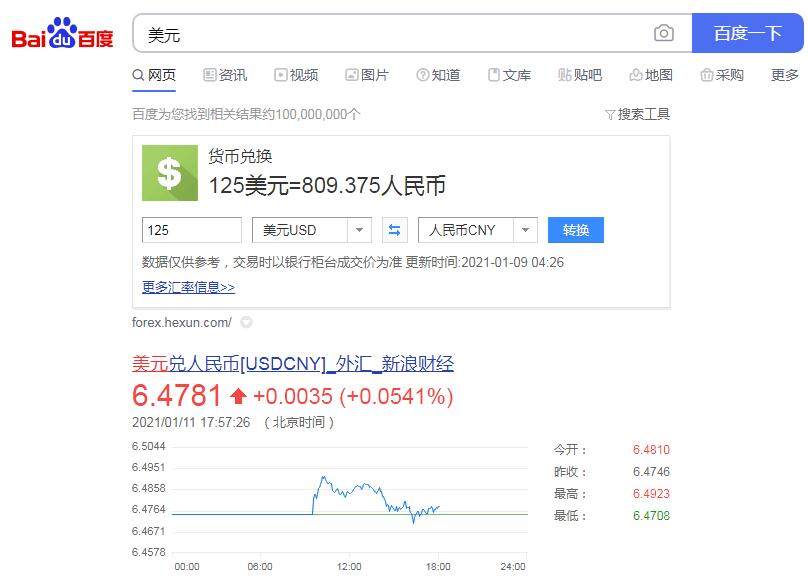
Task: Click the +0.0035 (+0.0541%) change text
Action: 354,396
